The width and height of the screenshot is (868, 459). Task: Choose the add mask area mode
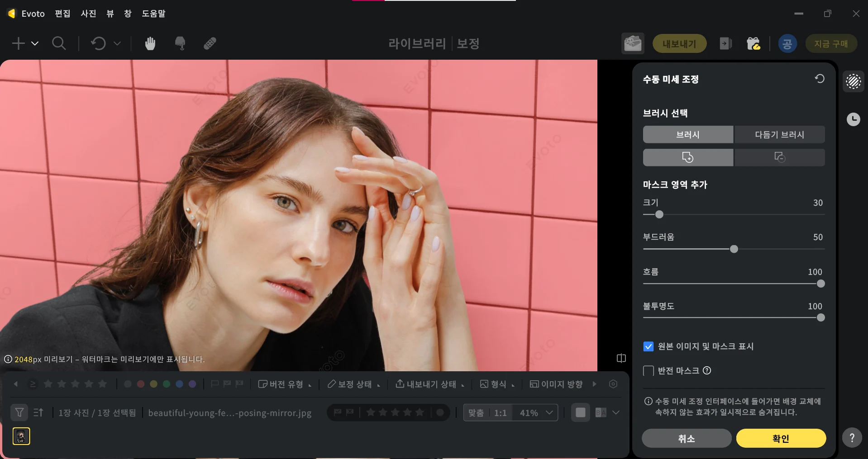click(688, 157)
